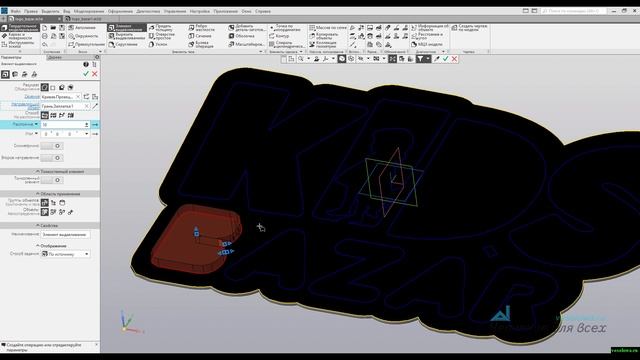The height and width of the screenshot is (360, 640).
Task: Choose the Simple hole (Отверстие простое) tool
Action: tap(162, 36)
